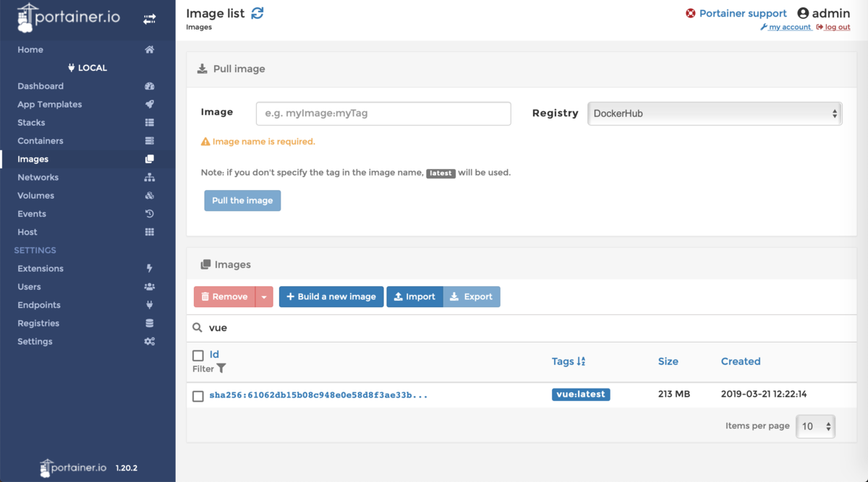The height and width of the screenshot is (482, 868).
Task: Click the 213 MB size cell
Action: 674,395
